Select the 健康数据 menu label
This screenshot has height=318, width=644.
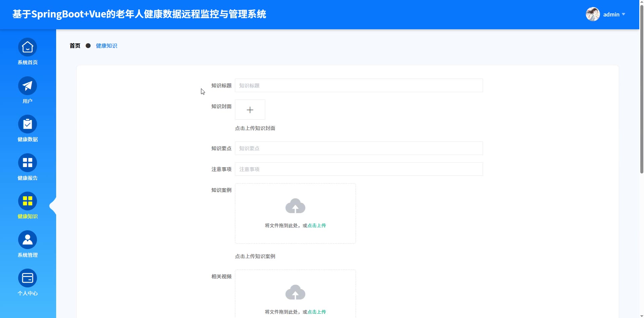(x=28, y=140)
